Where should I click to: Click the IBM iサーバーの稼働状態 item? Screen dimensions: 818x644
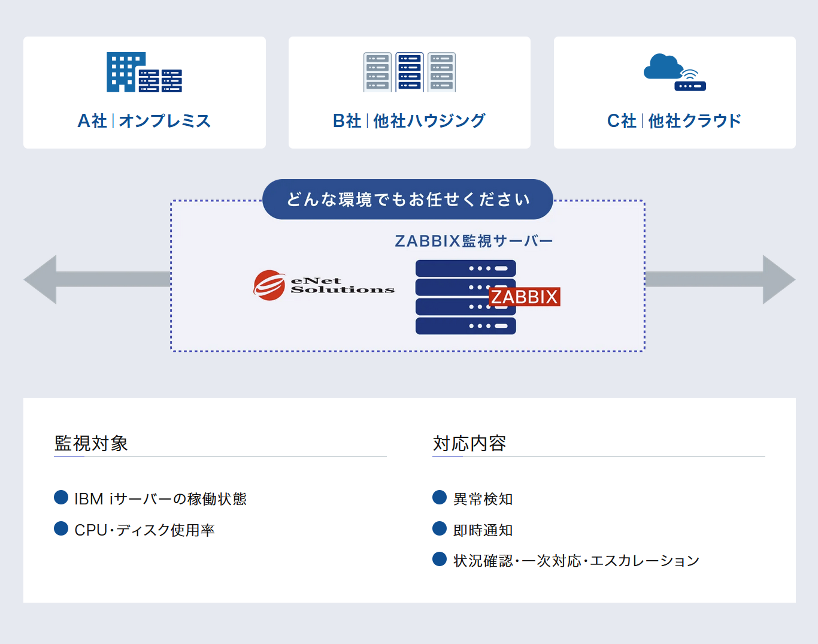(x=160, y=499)
